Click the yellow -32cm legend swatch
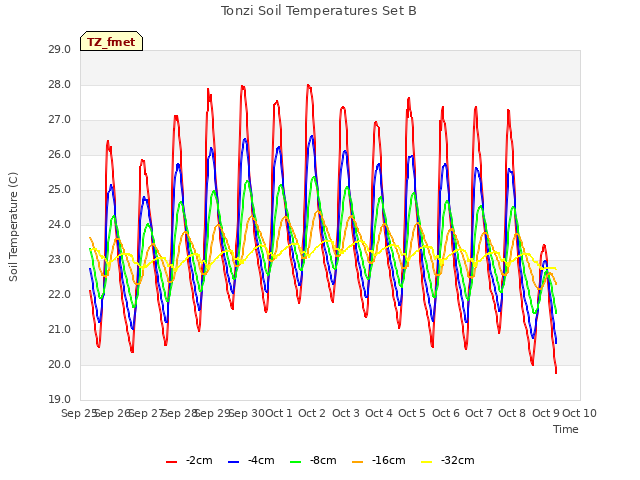The image size is (640, 480). tap(427, 462)
